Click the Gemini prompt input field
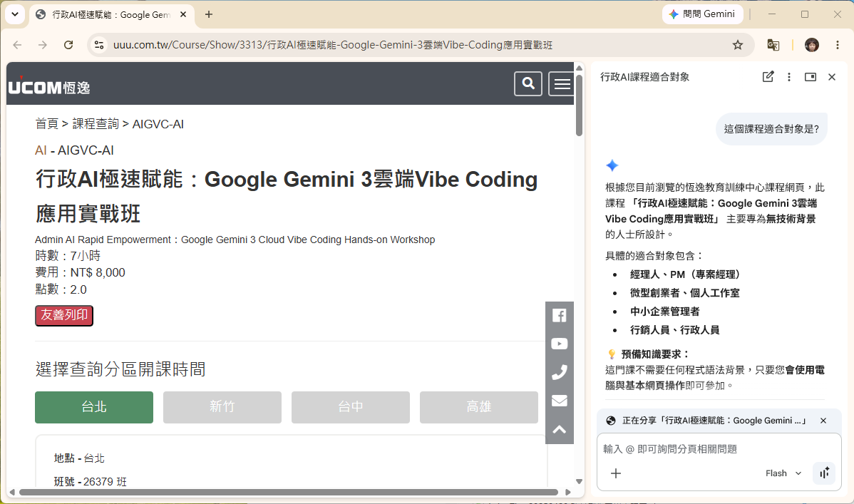The height and width of the screenshot is (504, 854). tap(719, 449)
